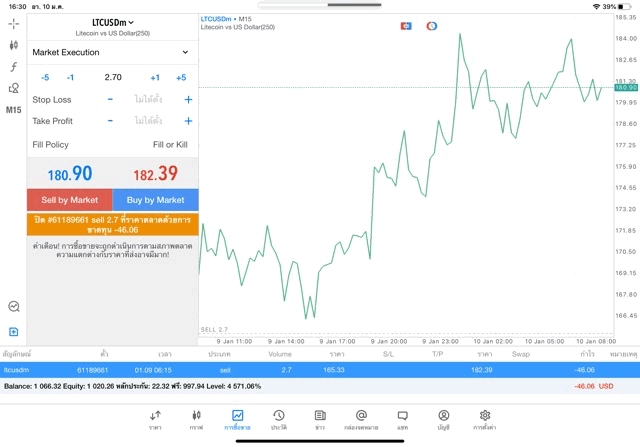Viewport: 640px width, 447px height.
Task: Open the Market Execution order type dropdown
Action: point(111,52)
